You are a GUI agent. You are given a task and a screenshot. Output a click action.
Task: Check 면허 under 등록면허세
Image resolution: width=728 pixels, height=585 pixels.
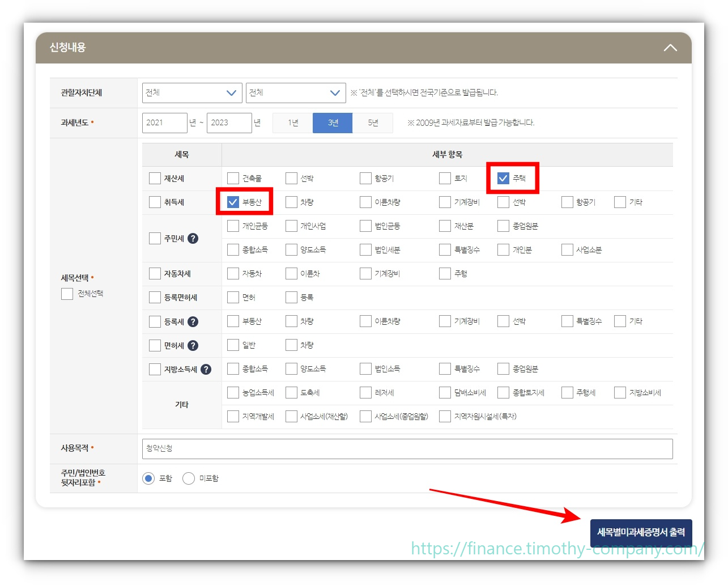pos(233,298)
